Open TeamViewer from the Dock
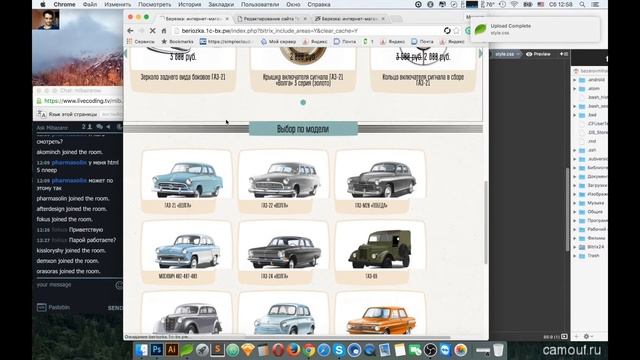Viewport: 640px width, 360px height. [445, 350]
